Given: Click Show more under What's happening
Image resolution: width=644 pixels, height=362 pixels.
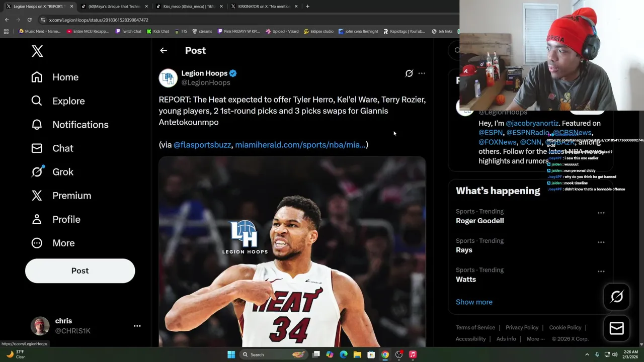Looking at the screenshot, I should [474, 302].
